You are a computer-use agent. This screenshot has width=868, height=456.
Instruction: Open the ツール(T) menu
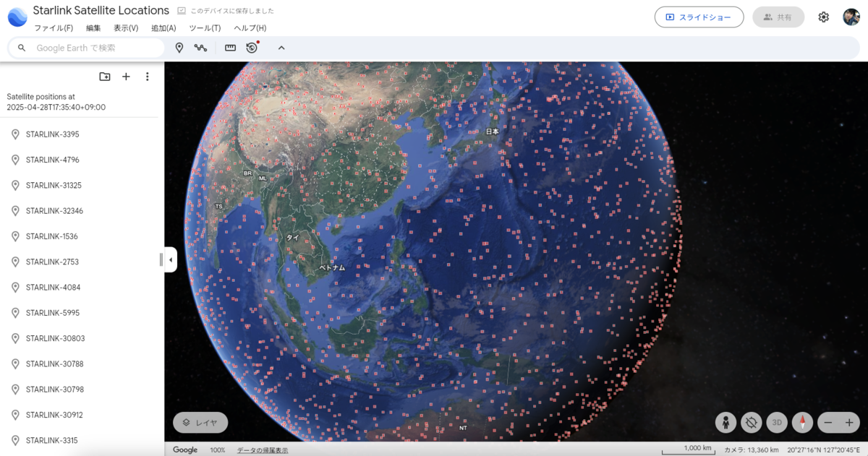coord(205,28)
